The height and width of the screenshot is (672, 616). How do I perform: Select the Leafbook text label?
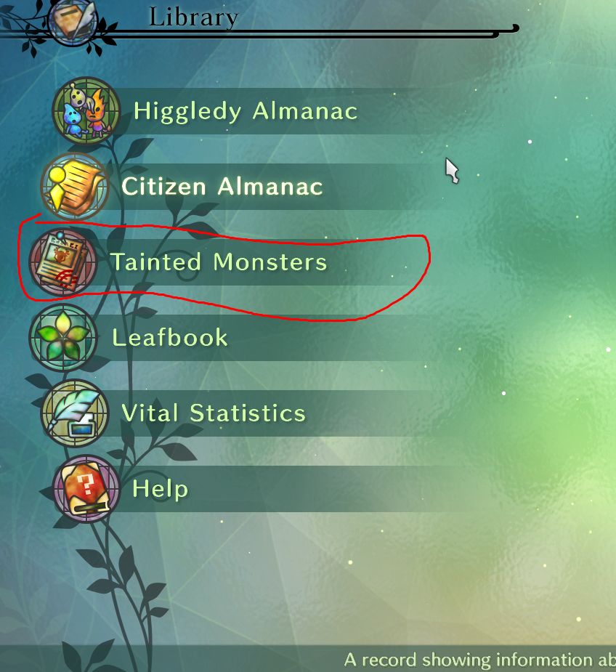click(170, 337)
